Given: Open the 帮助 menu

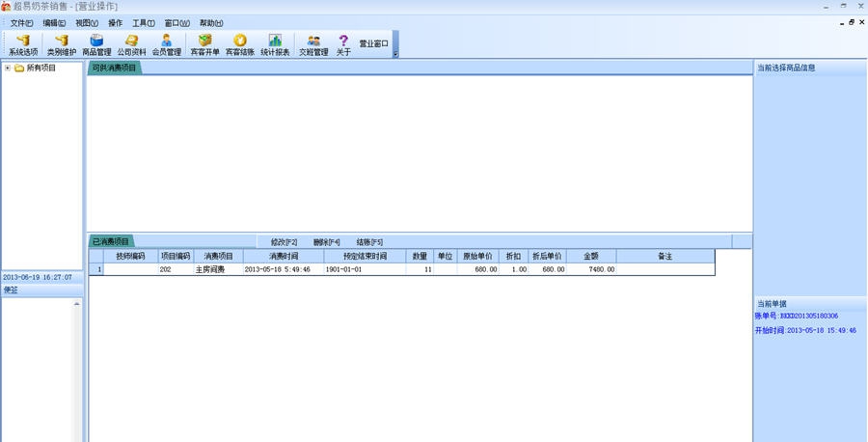Looking at the screenshot, I should tap(211, 23).
